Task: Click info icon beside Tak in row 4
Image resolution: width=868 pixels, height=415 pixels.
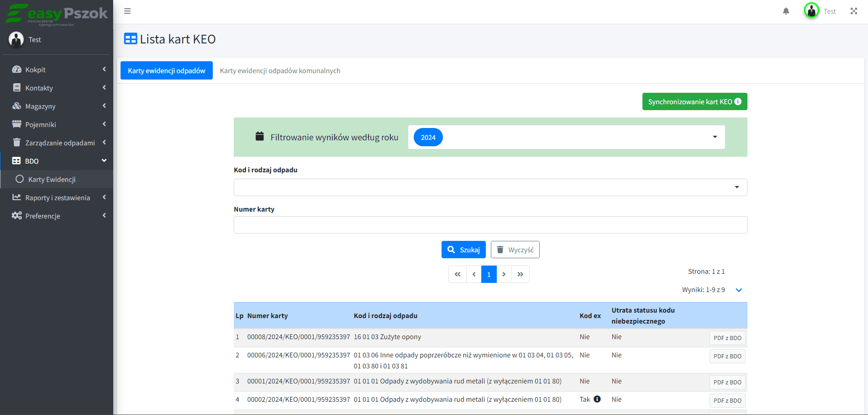Action: tap(597, 399)
